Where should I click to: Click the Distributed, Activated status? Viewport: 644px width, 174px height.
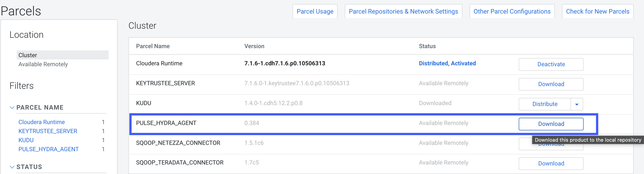pos(447,63)
